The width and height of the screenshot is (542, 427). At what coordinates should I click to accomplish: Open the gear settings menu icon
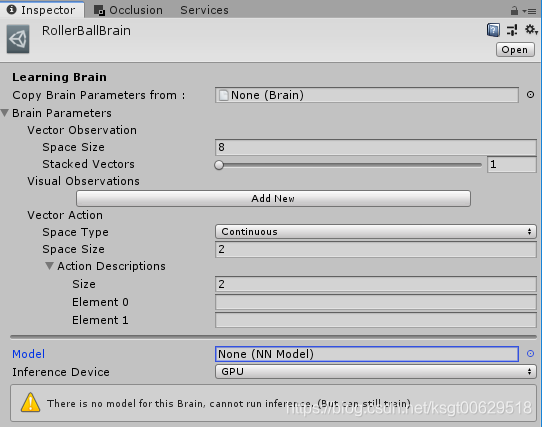click(531, 30)
